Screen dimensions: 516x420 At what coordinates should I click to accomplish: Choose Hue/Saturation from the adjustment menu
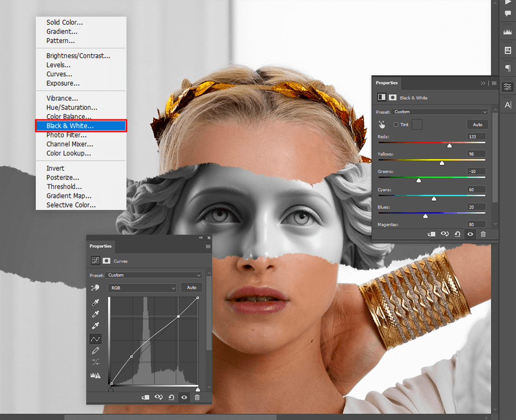pos(72,107)
